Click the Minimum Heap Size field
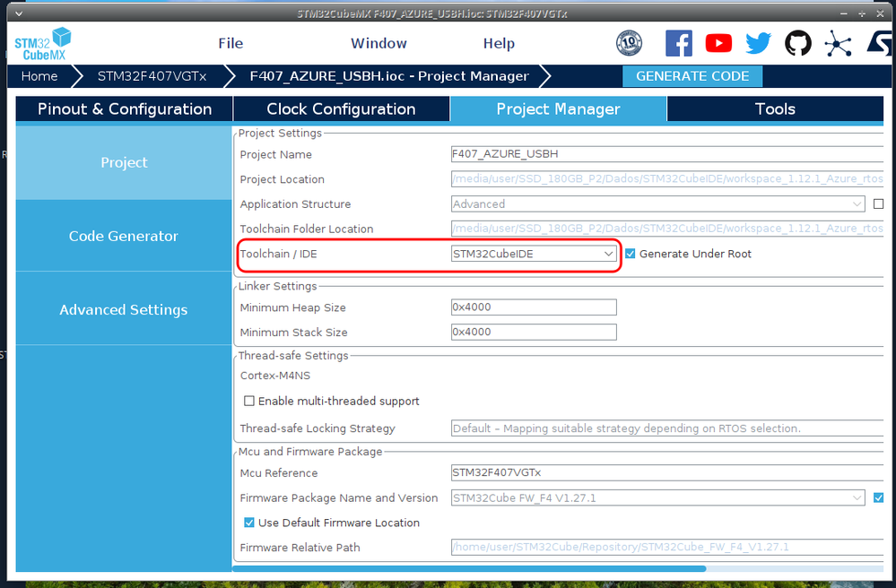This screenshot has height=588, width=896. pyautogui.click(x=534, y=307)
